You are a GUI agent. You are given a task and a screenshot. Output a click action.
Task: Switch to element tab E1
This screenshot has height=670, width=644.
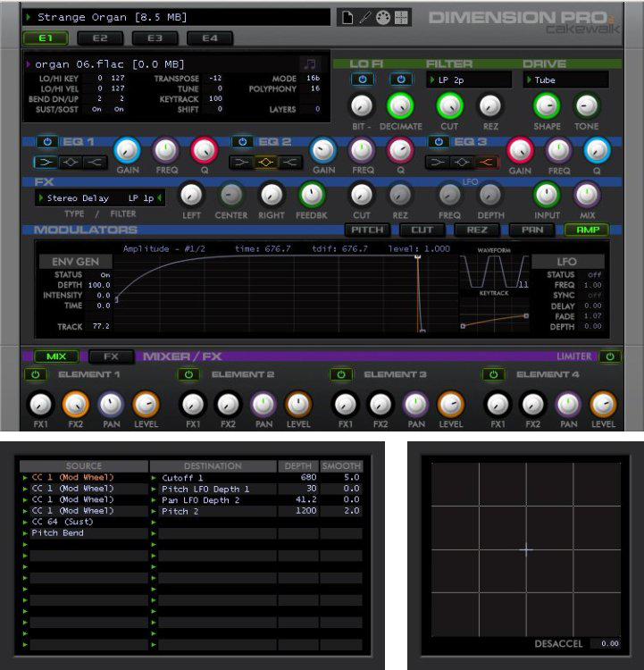46,38
